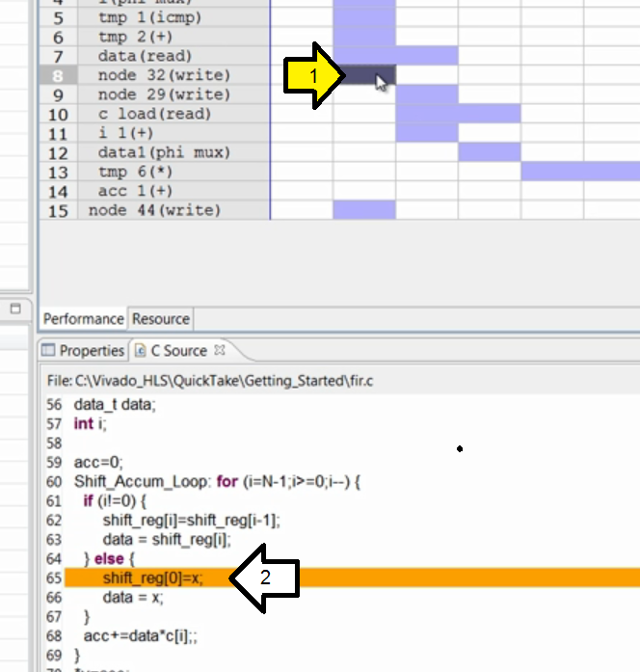Minimize the left panel with the window icon
The image size is (640, 672).
pyautogui.click(x=15, y=309)
